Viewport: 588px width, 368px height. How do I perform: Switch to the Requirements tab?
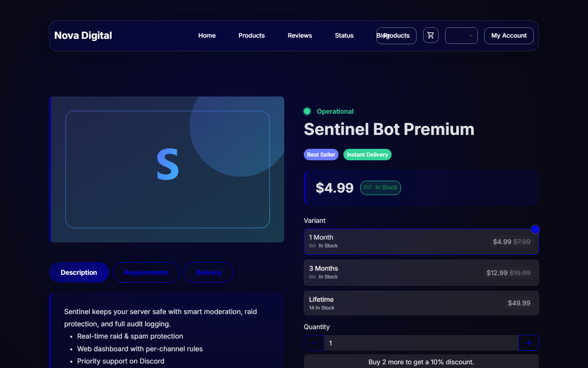[146, 272]
